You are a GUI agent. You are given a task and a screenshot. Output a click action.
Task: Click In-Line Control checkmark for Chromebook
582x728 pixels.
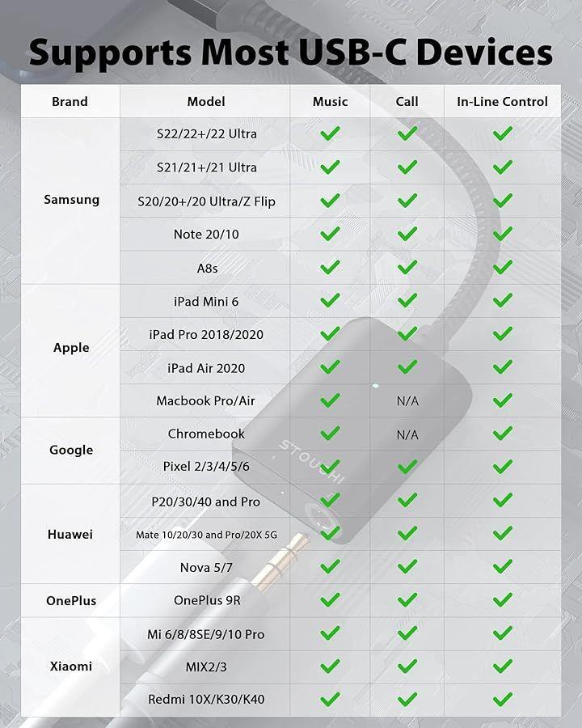[503, 434]
